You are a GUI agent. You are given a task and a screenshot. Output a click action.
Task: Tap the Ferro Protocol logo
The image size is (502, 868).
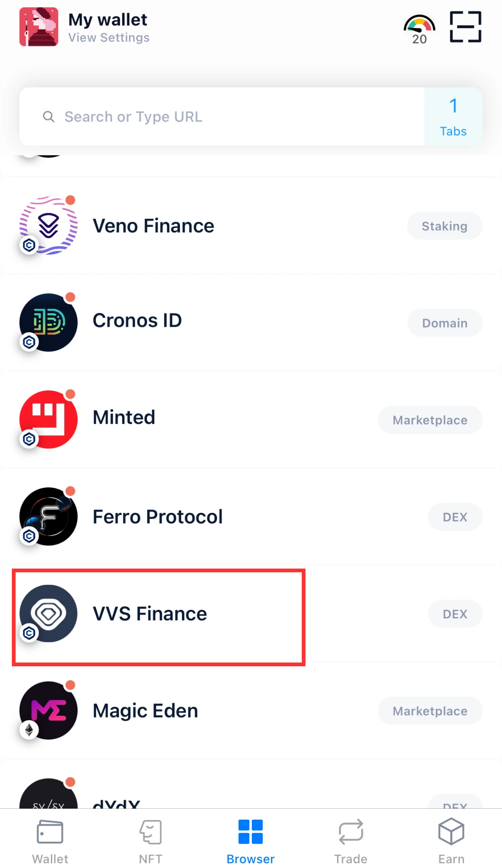(48, 516)
